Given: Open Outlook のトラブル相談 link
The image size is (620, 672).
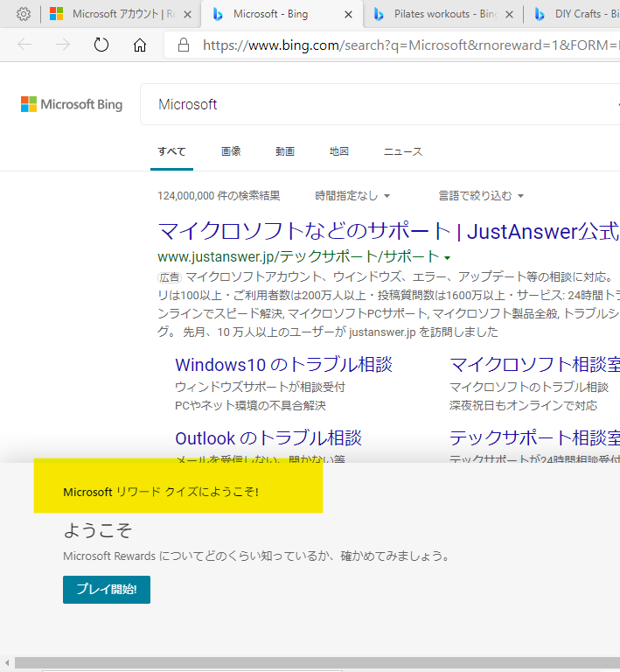Looking at the screenshot, I should point(268,438).
